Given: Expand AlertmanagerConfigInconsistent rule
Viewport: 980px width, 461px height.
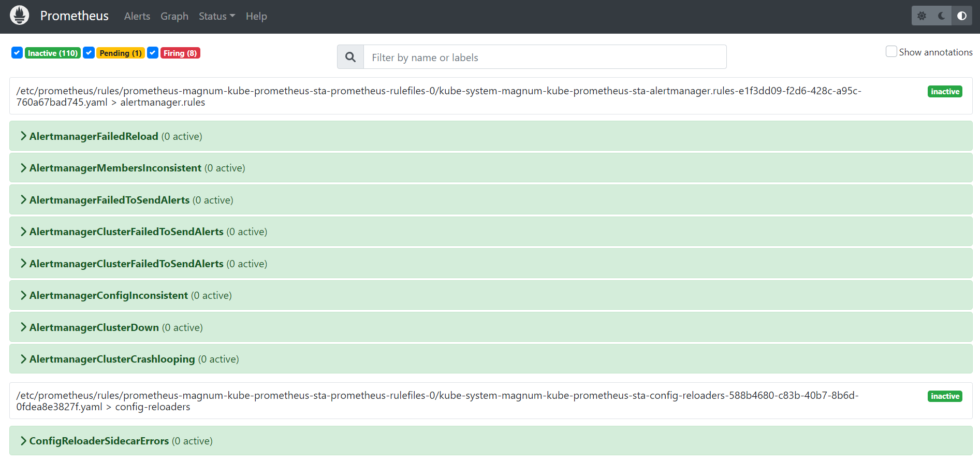Looking at the screenshot, I should tap(491, 295).
